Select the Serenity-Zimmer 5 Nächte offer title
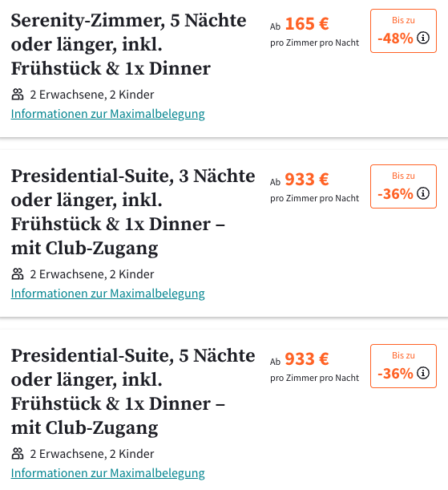The height and width of the screenshot is (490, 448). [x=128, y=44]
